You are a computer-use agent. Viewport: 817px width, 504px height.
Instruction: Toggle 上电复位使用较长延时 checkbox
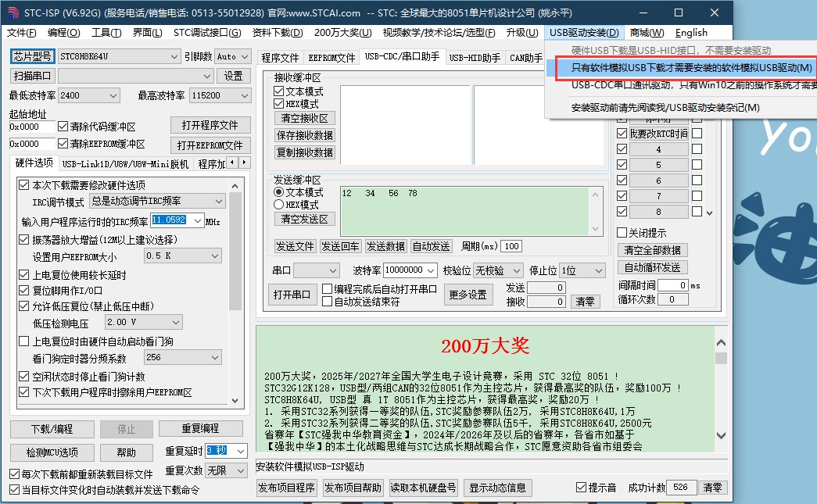23,275
